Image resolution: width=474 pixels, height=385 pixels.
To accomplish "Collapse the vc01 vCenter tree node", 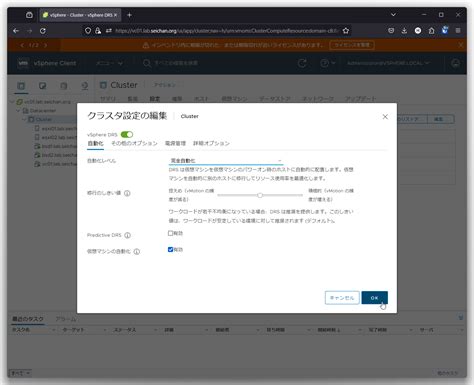I will pyautogui.click(x=13, y=102).
